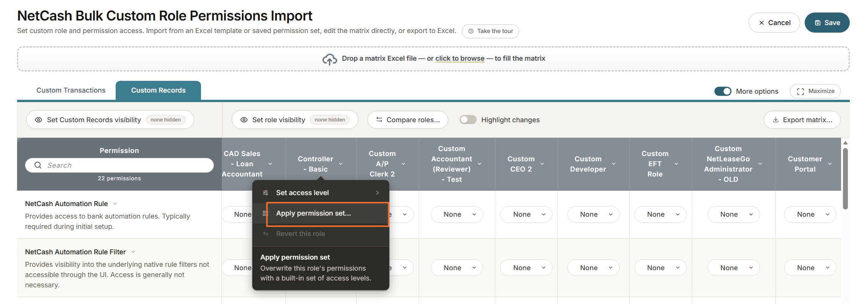The width and height of the screenshot is (868, 304).
Task: Click the disk icon on Save
Action: click(818, 23)
